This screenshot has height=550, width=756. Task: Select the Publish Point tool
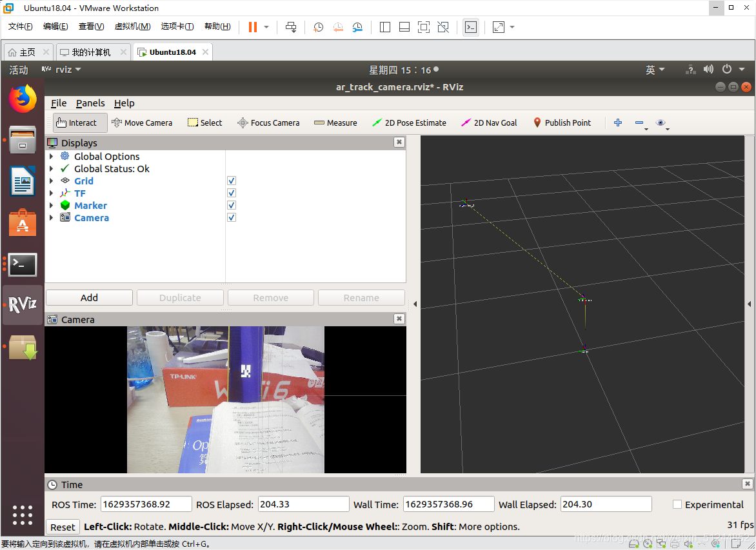(x=562, y=123)
